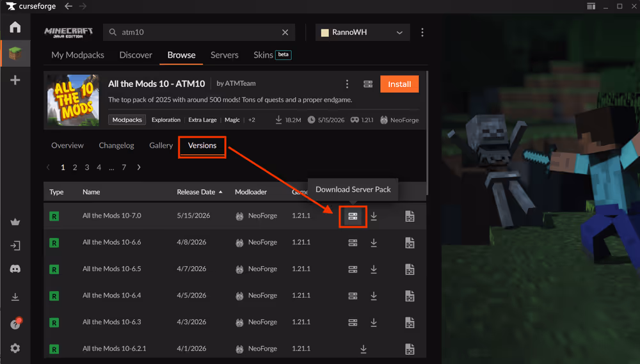Open the Exploration category link
The height and width of the screenshot is (364, 640).
pos(166,120)
